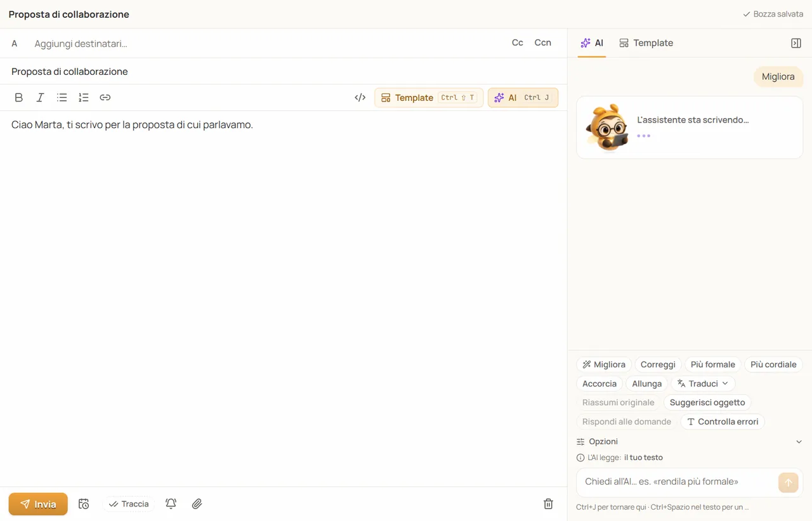
Task: Schedule the email send time
Action: coord(84,504)
